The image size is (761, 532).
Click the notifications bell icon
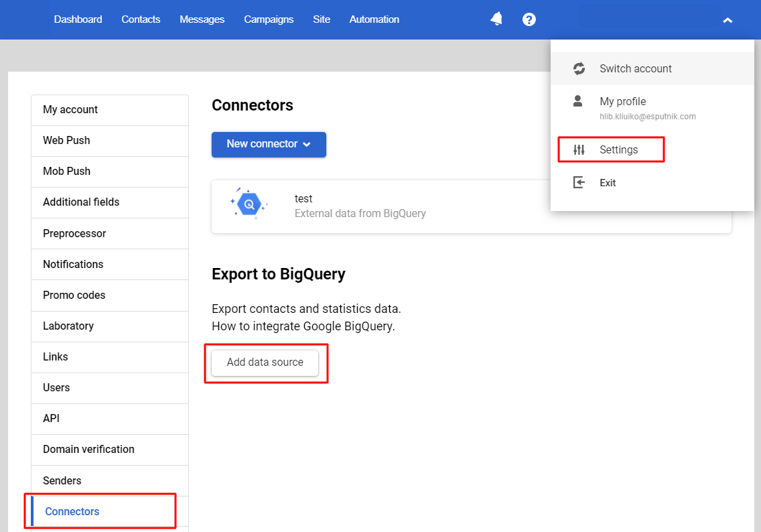(496, 19)
